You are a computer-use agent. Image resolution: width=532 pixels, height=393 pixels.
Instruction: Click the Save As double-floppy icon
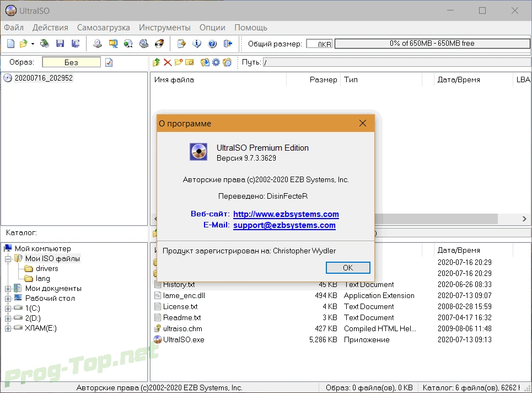(76, 44)
